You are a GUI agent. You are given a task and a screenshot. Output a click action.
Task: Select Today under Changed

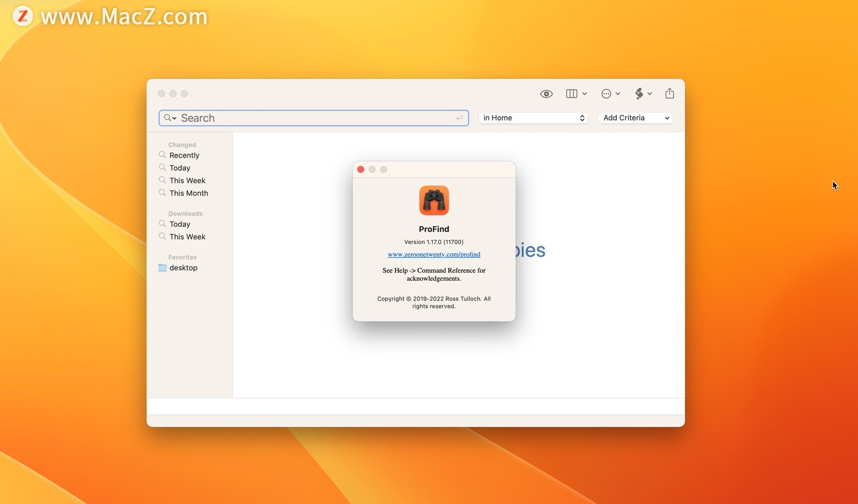click(180, 168)
